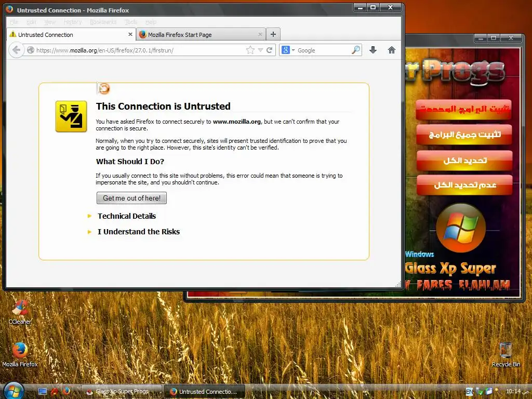Open the Tools menu
The image size is (532, 399).
coord(131,22)
